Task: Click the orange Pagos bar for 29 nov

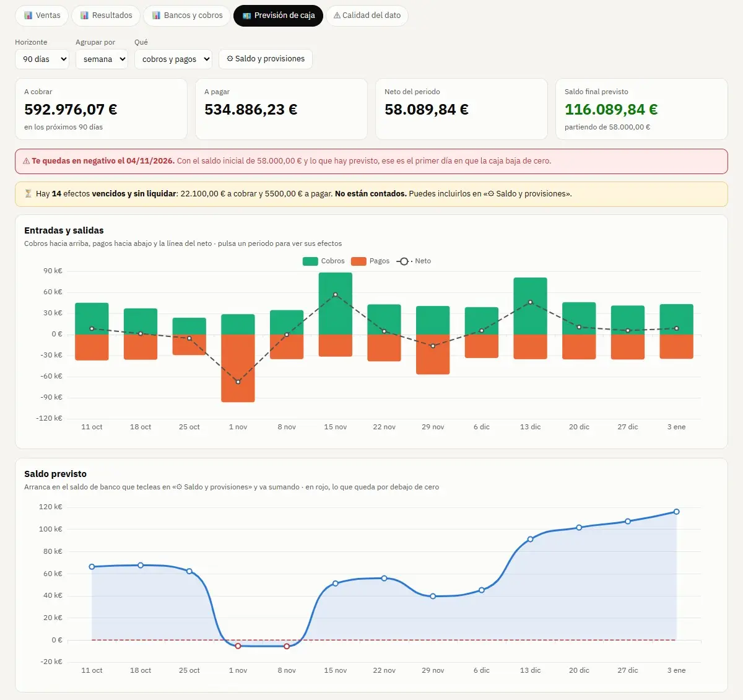Action: (433, 354)
